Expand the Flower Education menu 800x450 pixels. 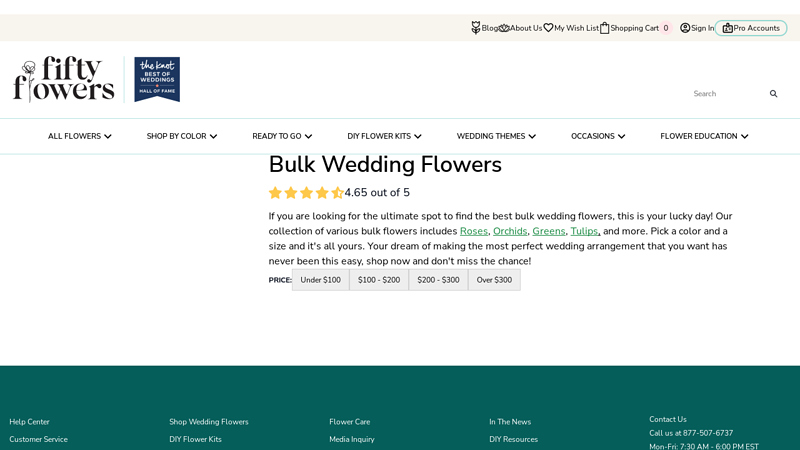coord(704,136)
